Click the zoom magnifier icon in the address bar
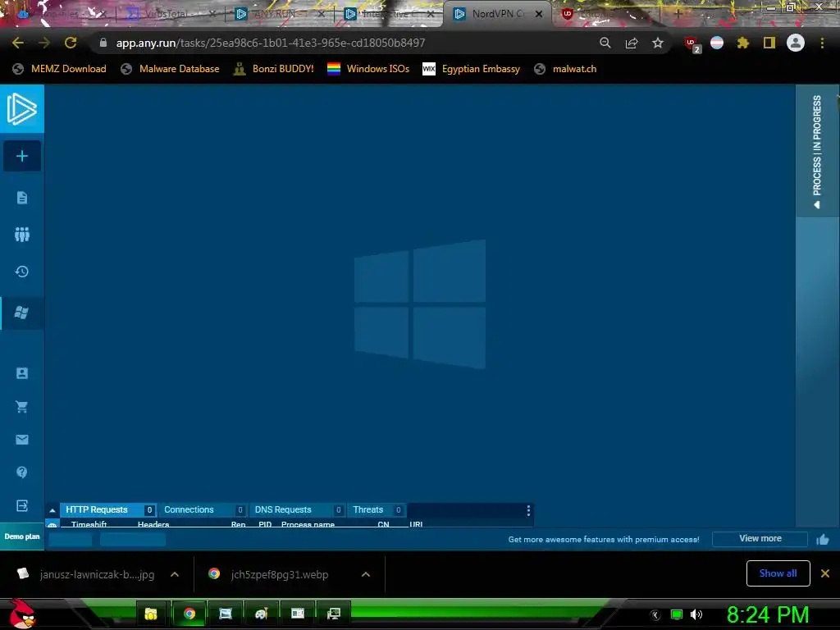Image resolution: width=840 pixels, height=630 pixels. click(605, 43)
